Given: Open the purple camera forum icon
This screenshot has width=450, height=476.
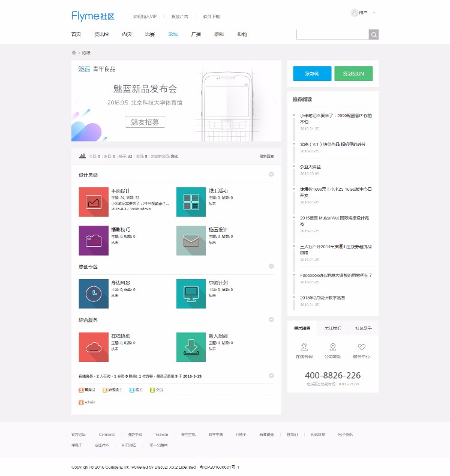Looking at the screenshot, I should pyautogui.click(x=94, y=241).
